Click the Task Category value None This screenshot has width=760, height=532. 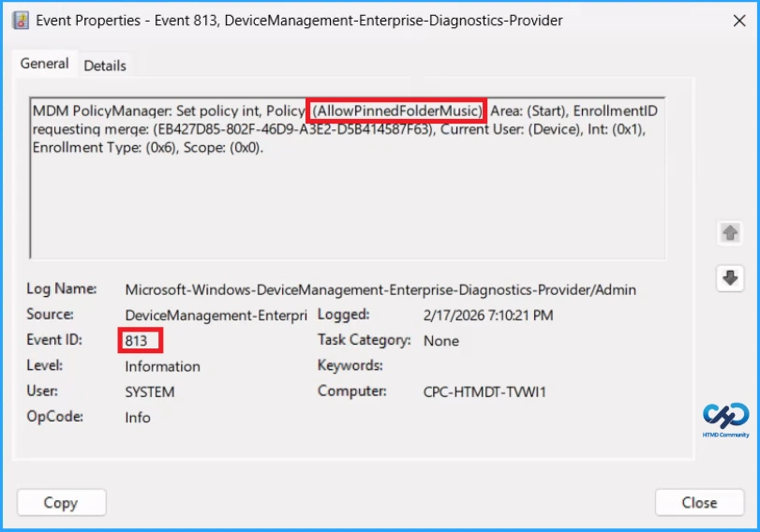pos(441,341)
